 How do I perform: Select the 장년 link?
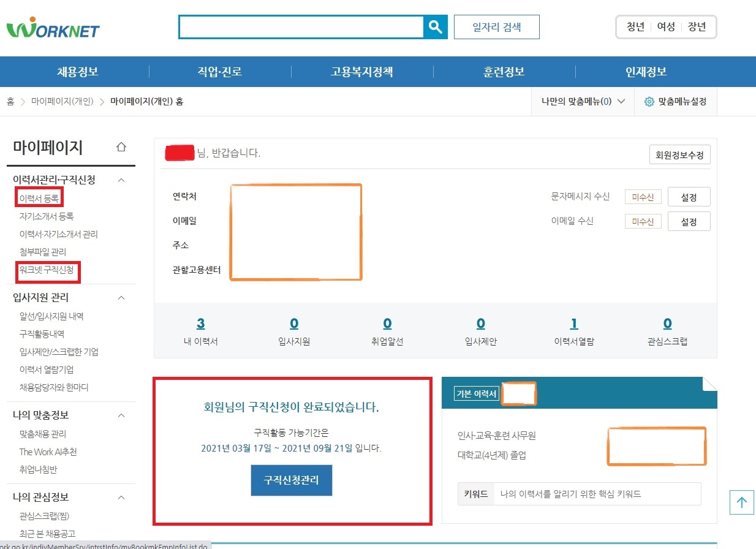point(697,27)
